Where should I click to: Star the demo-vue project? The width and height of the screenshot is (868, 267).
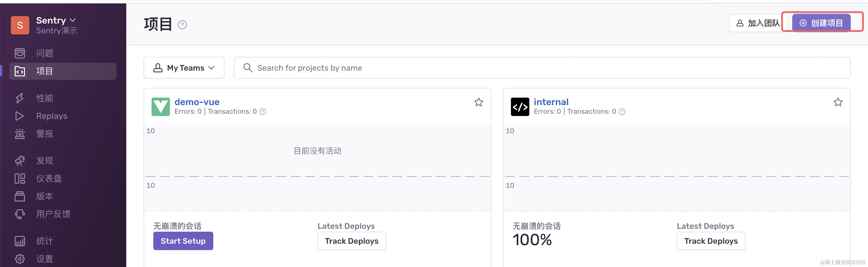(x=478, y=102)
